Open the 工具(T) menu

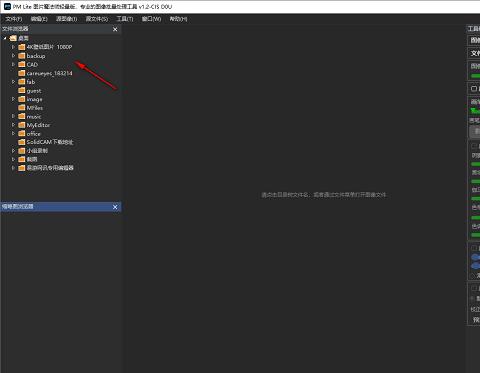tap(125, 19)
